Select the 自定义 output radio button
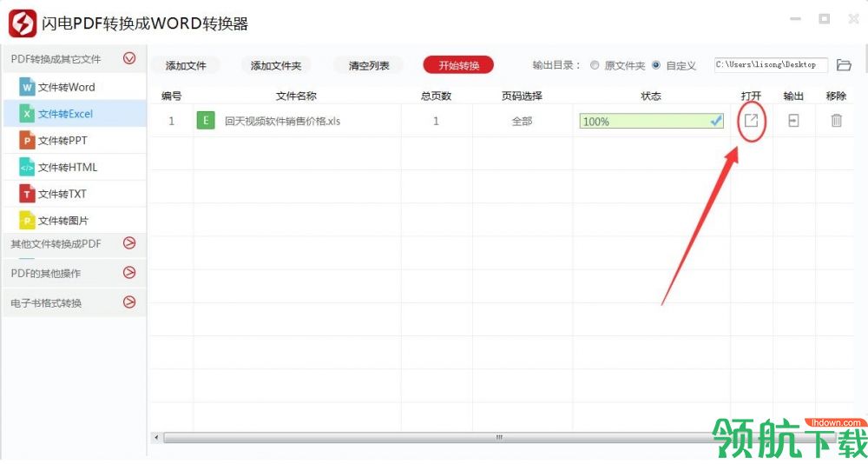 pos(656,65)
